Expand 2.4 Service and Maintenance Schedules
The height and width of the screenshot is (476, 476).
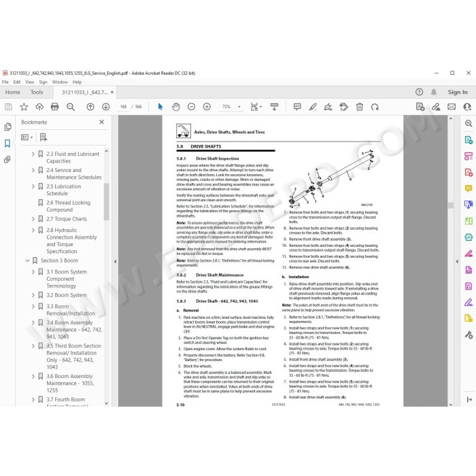click(x=33, y=170)
